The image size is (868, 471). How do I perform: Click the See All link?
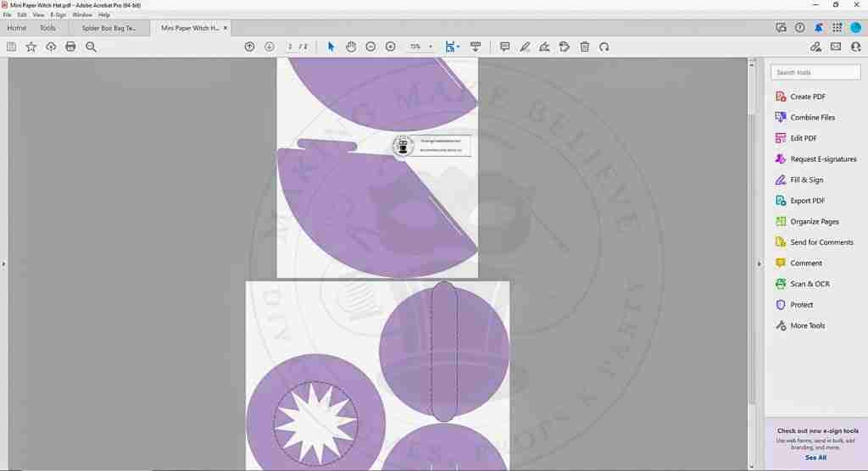click(815, 457)
